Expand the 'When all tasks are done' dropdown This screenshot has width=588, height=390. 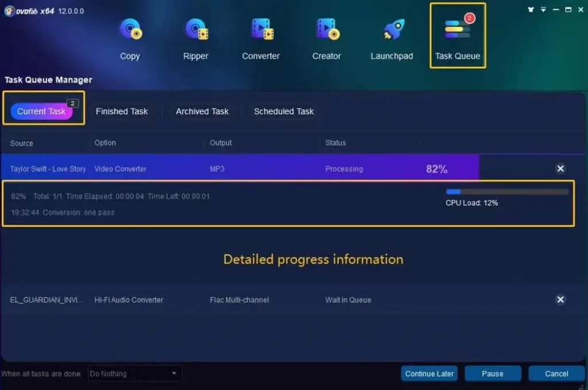(x=135, y=374)
